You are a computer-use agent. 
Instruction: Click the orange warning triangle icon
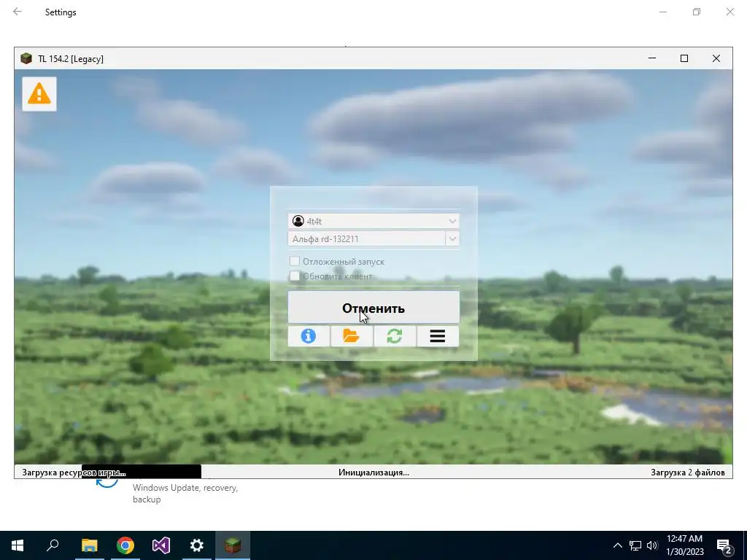(39, 94)
